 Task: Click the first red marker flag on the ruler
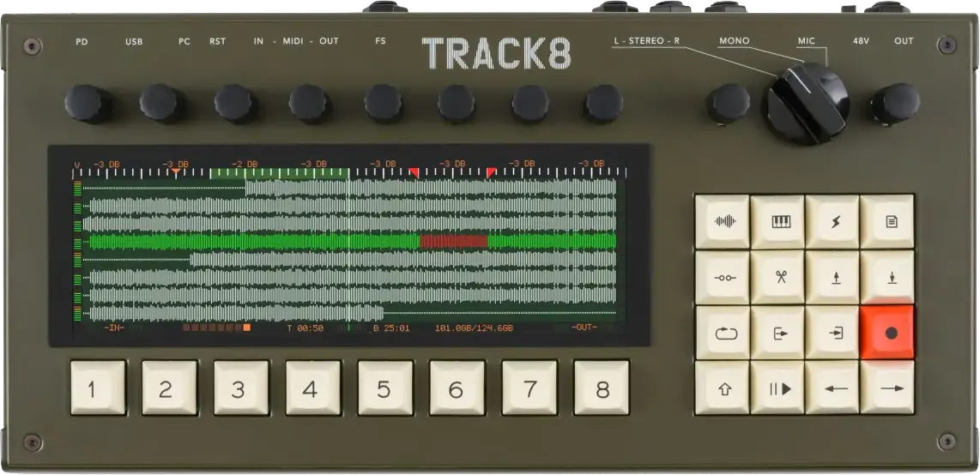414,171
